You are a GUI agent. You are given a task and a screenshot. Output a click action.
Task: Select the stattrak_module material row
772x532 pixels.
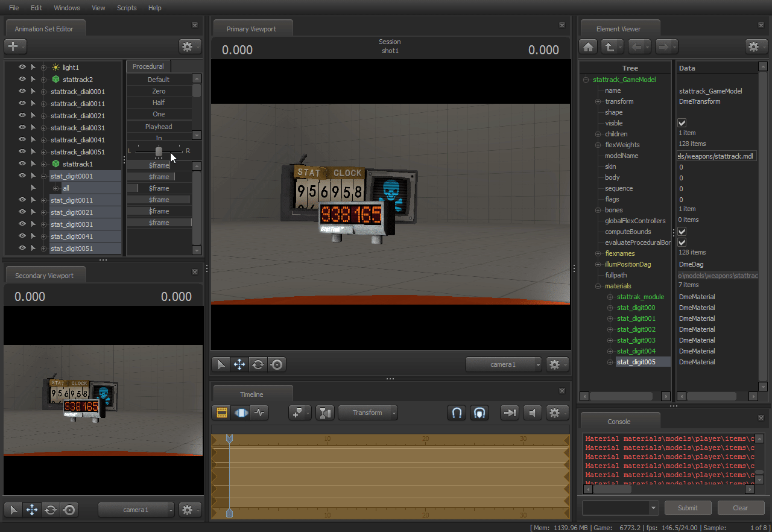tap(641, 297)
